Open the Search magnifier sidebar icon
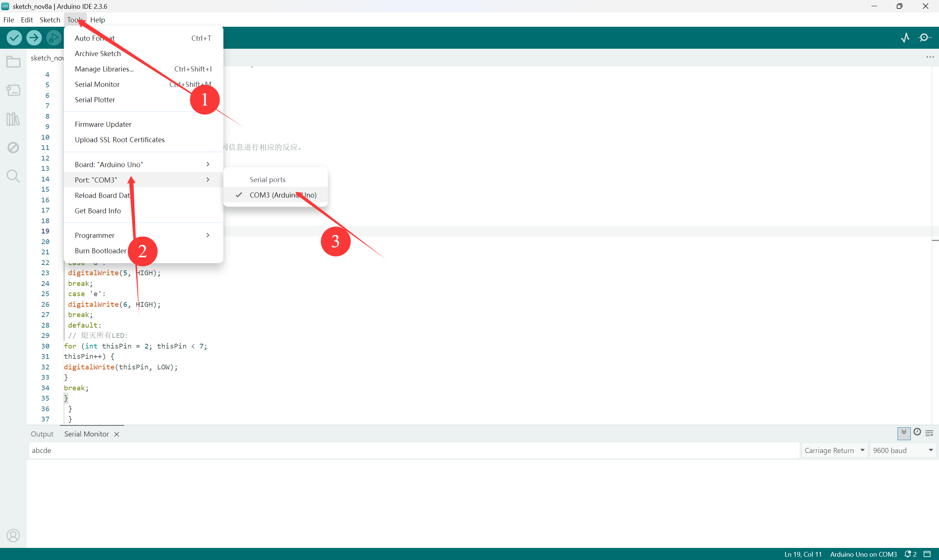This screenshot has height=560, width=939. point(13,176)
